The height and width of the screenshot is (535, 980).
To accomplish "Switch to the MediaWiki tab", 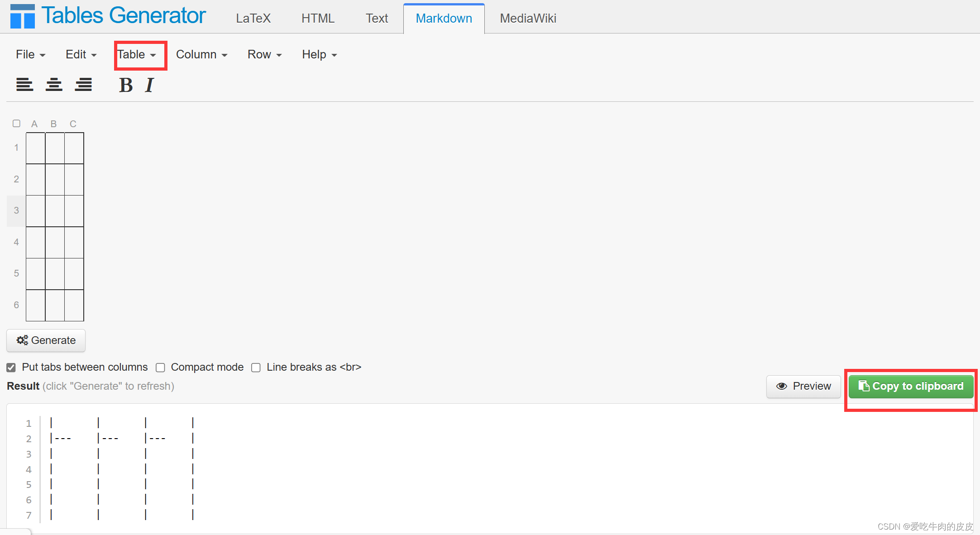I will (x=528, y=19).
